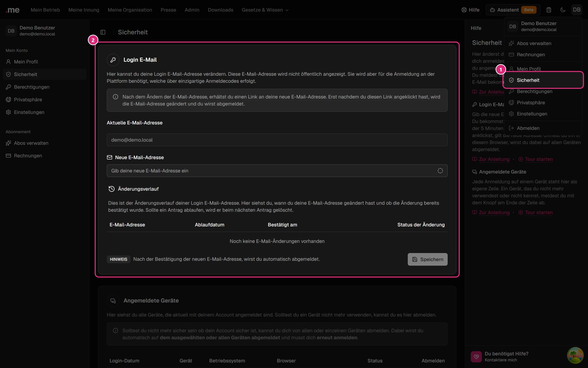Click the history icon beside Änderungsverlauf

point(111,189)
